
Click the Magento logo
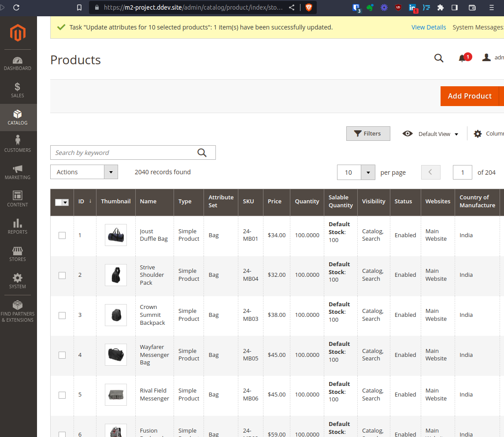point(18,33)
